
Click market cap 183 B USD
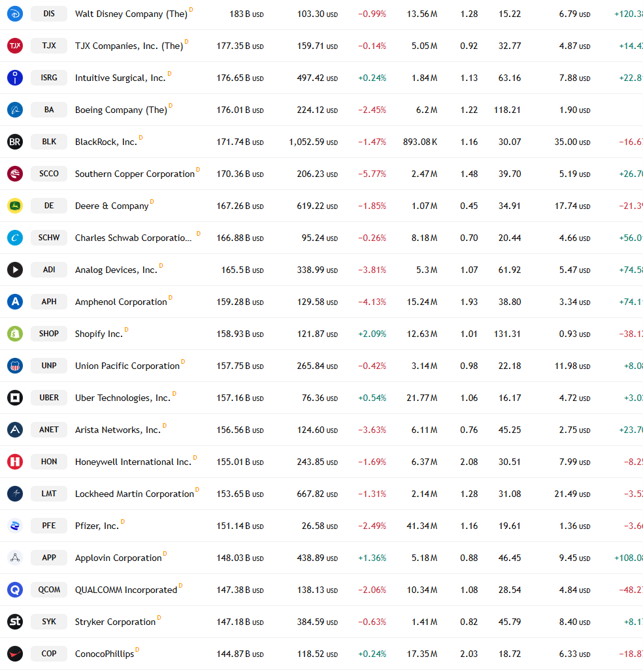[x=246, y=14]
